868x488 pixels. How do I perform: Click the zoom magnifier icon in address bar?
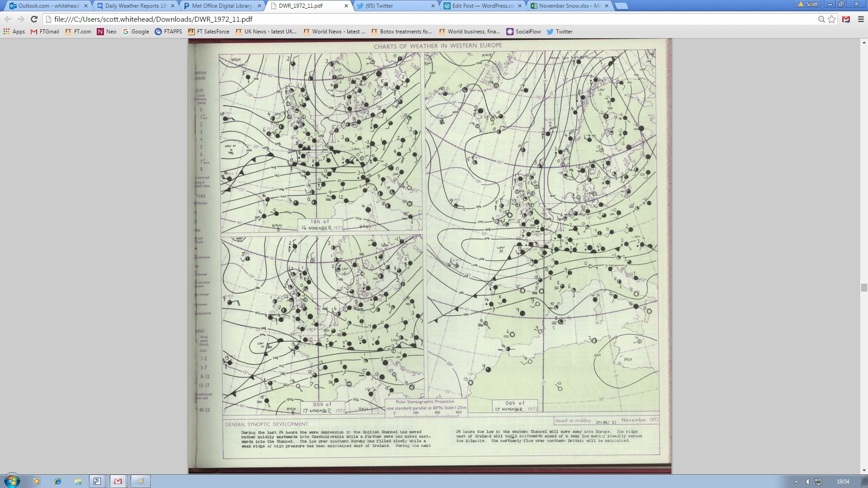coord(821,19)
